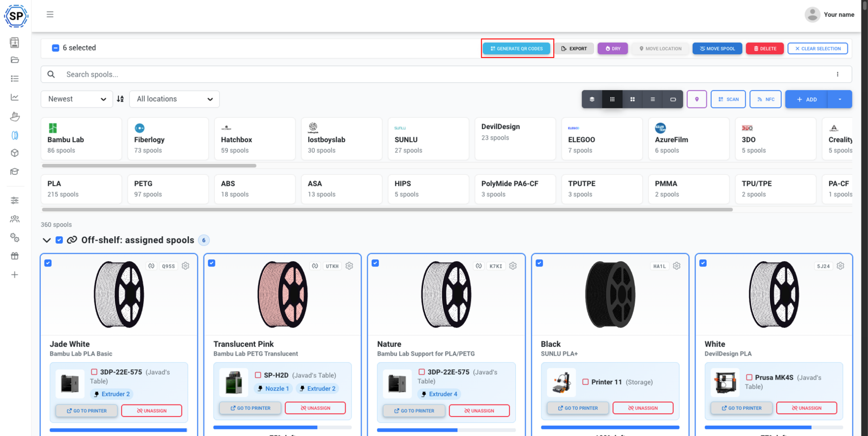Click the purple location pin button
Screen dimensions: 868x436
(697, 99)
